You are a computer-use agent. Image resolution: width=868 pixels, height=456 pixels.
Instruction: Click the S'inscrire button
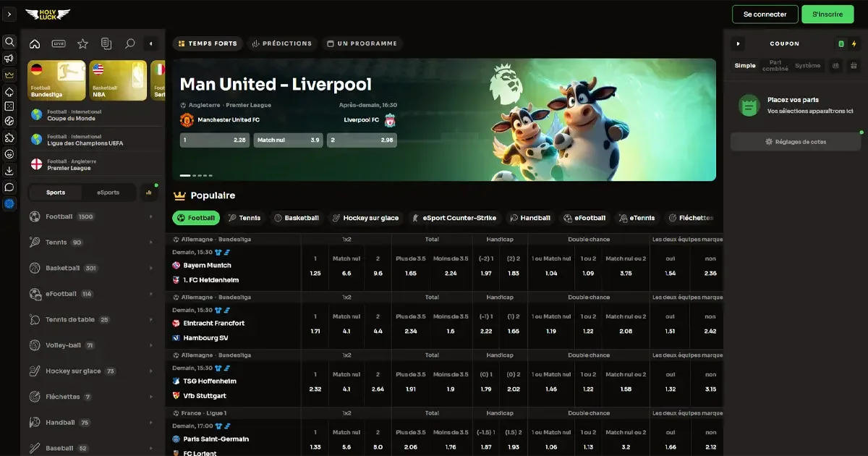[827, 14]
